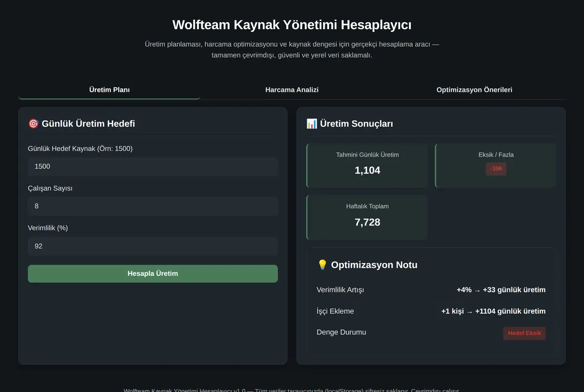This screenshot has width=584, height=392.
Task: Switch to the Üretim Planı tab
Action: click(109, 90)
